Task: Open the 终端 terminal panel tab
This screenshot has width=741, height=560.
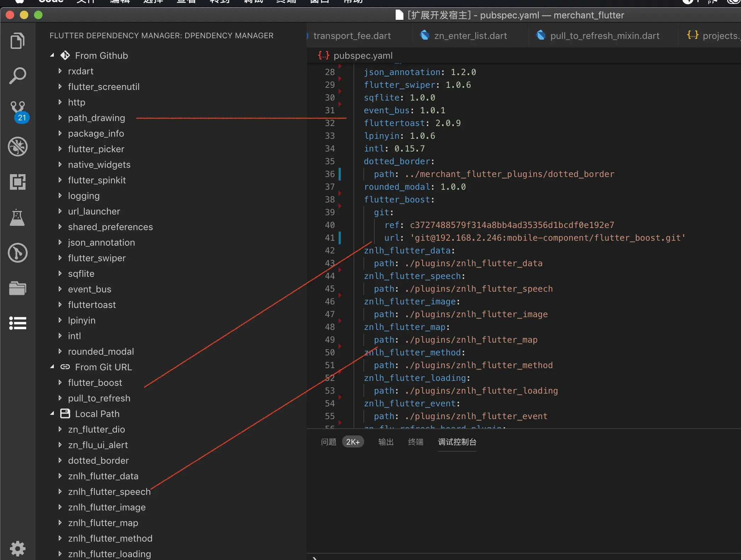Action: click(x=415, y=442)
